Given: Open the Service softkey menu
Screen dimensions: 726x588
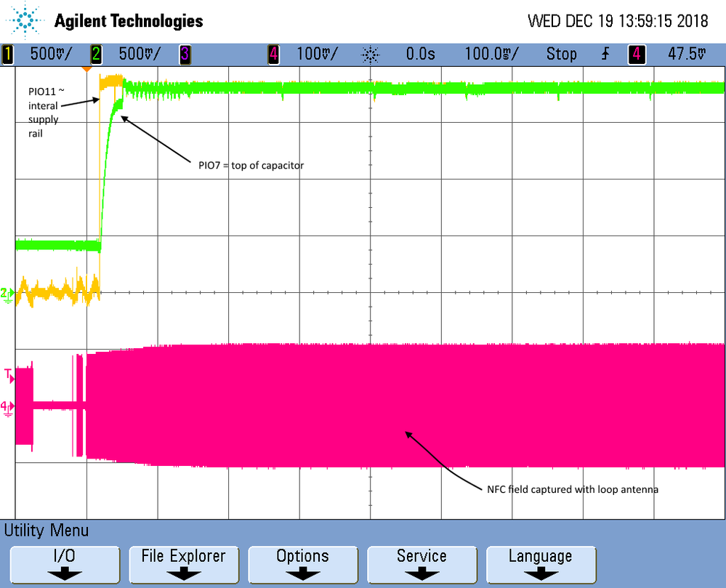Looking at the screenshot, I should [422, 565].
